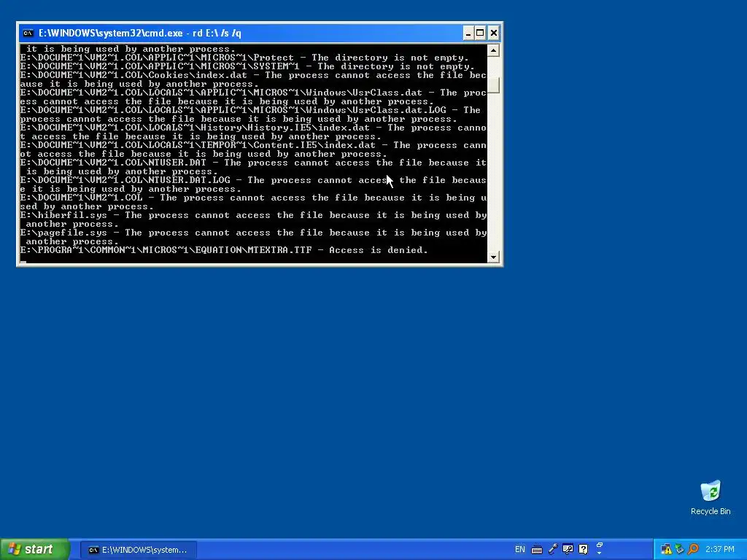Click the Safely Remove Hardware tray icon
This screenshot has height=560, width=747.
(679, 550)
